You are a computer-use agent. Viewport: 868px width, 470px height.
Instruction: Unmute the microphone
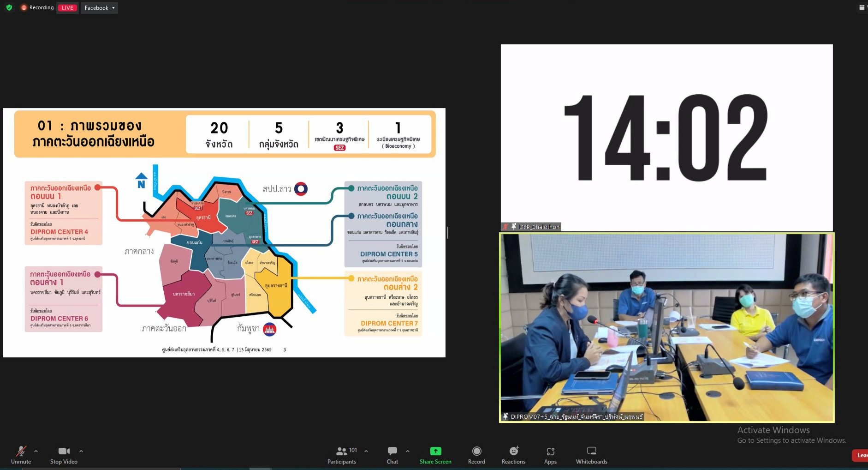pos(21,455)
